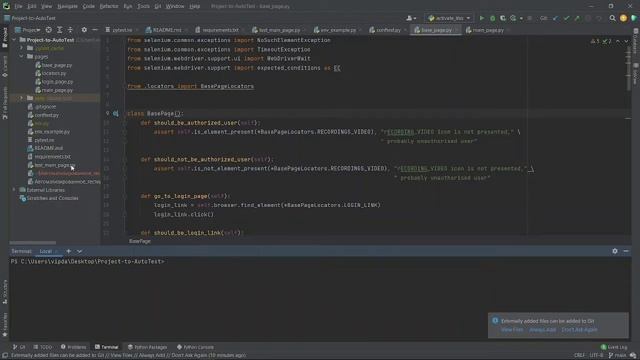Open the Navigate menu
This screenshot has width=640, height=360.
click(67, 6)
